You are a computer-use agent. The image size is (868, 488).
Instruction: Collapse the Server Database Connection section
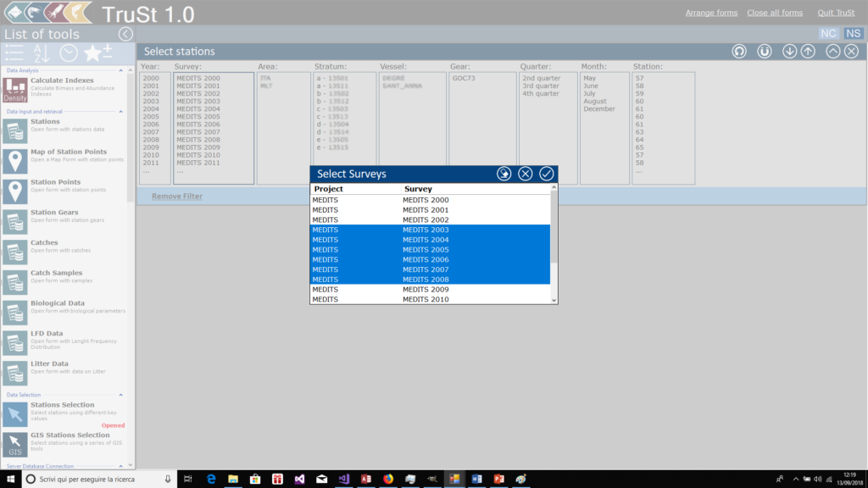pos(120,467)
